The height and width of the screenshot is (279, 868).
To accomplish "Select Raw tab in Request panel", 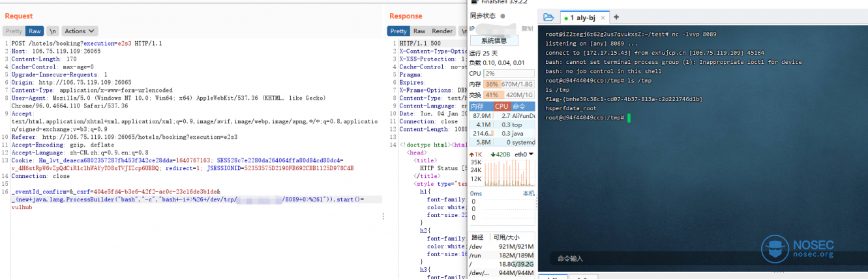I will pos(35,31).
